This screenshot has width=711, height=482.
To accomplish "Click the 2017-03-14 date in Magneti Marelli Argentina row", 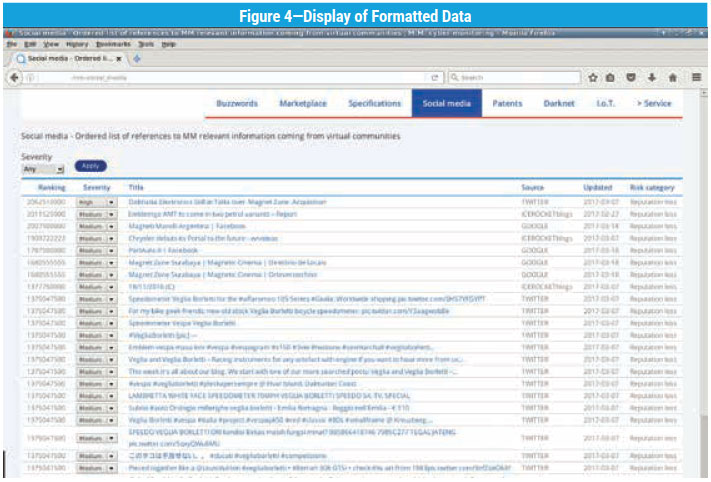I will (601, 226).
